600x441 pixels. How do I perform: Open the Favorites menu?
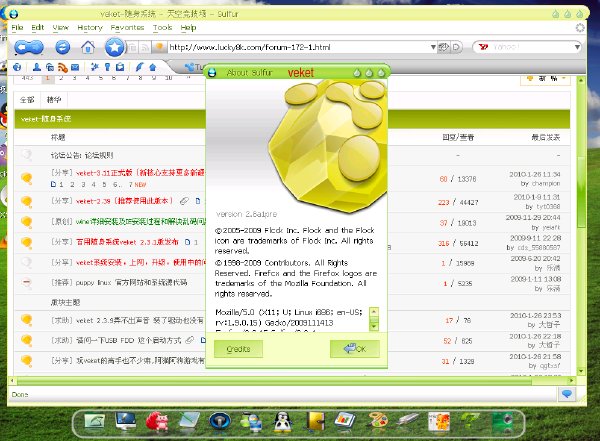(127, 28)
